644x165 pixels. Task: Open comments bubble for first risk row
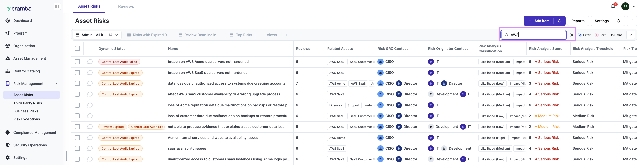90,62
